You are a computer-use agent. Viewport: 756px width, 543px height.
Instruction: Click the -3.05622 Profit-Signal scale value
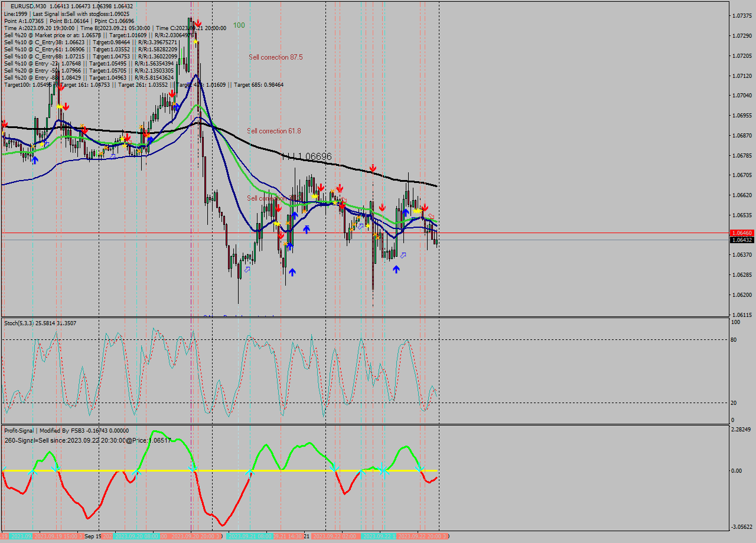[x=742, y=526]
